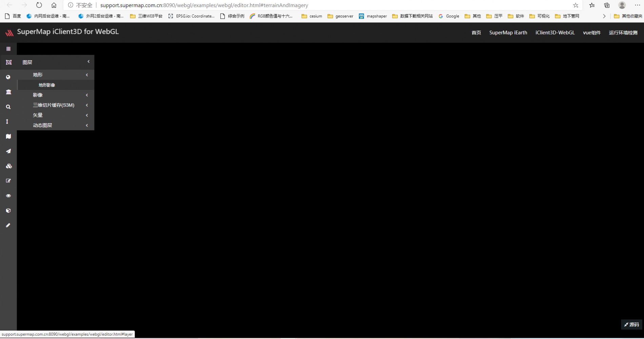Select the 动态图层 menu item
The image size is (644, 339).
coord(56,125)
